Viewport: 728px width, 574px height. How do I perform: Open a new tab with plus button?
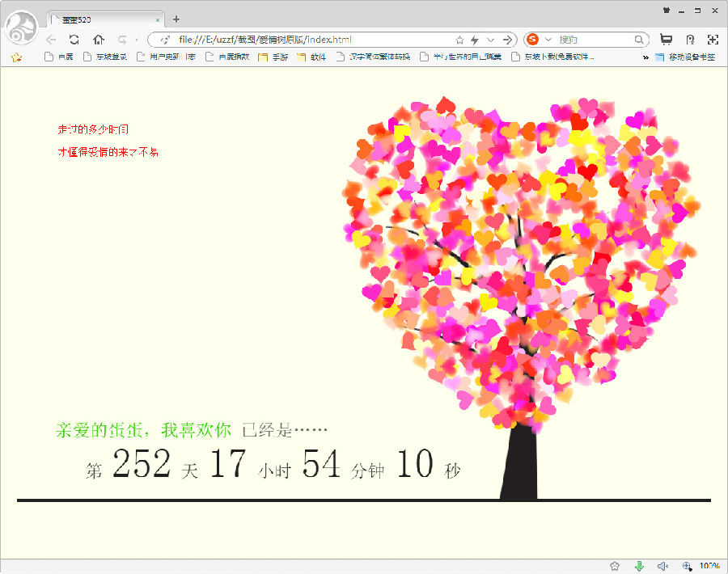176,19
